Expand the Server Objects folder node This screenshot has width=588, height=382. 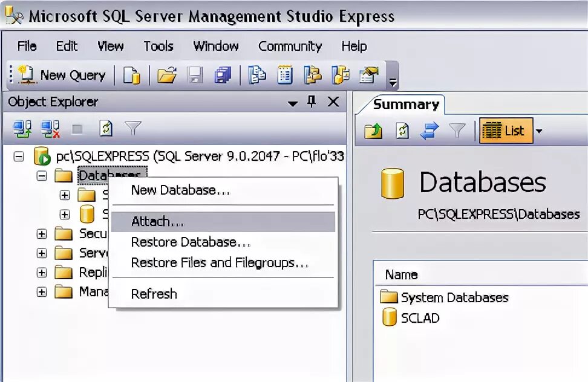pos(42,253)
